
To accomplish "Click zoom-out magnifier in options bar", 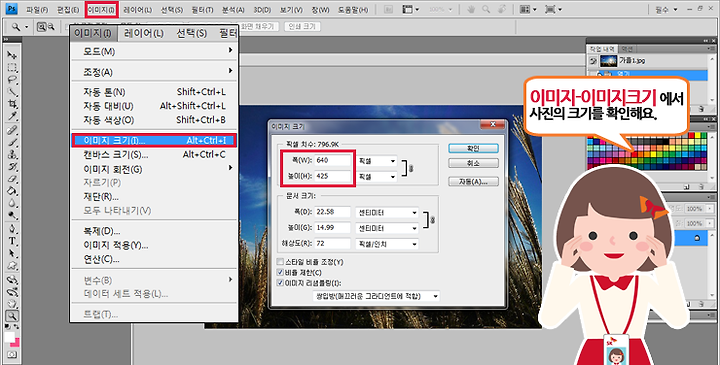I will 51,27.
